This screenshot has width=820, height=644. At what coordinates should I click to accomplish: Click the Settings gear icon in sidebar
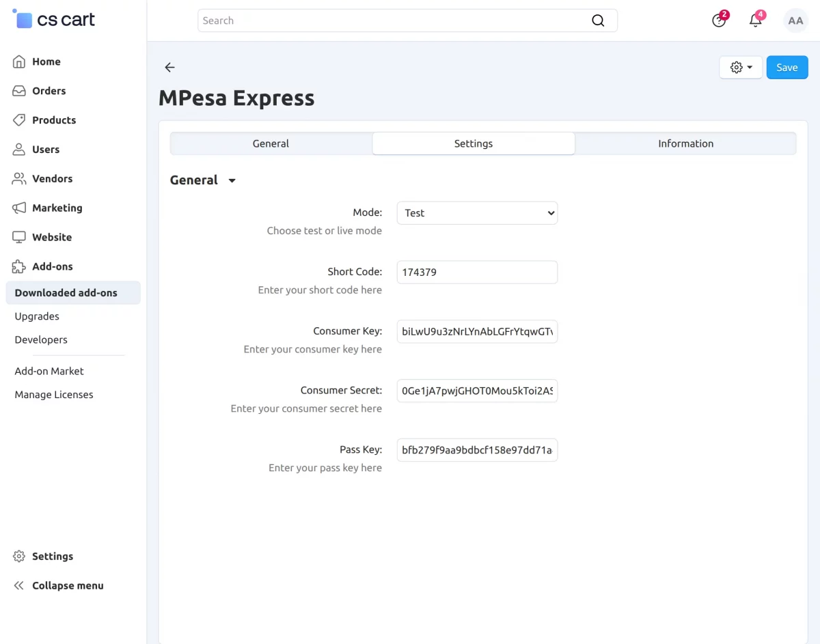tap(19, 557)
